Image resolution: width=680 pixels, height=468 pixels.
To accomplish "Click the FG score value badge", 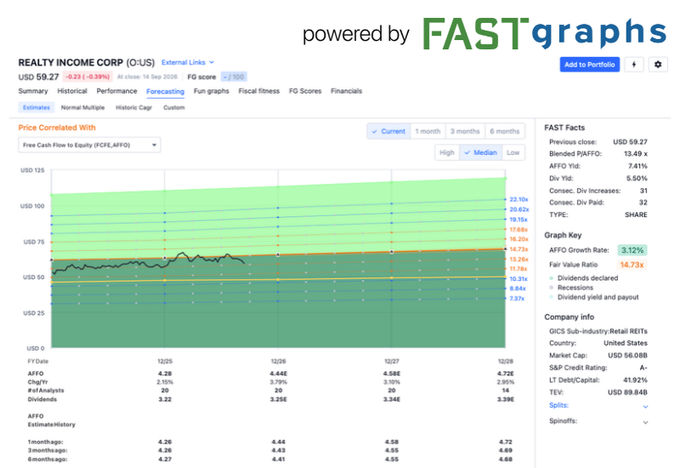I will coord(234,77).
